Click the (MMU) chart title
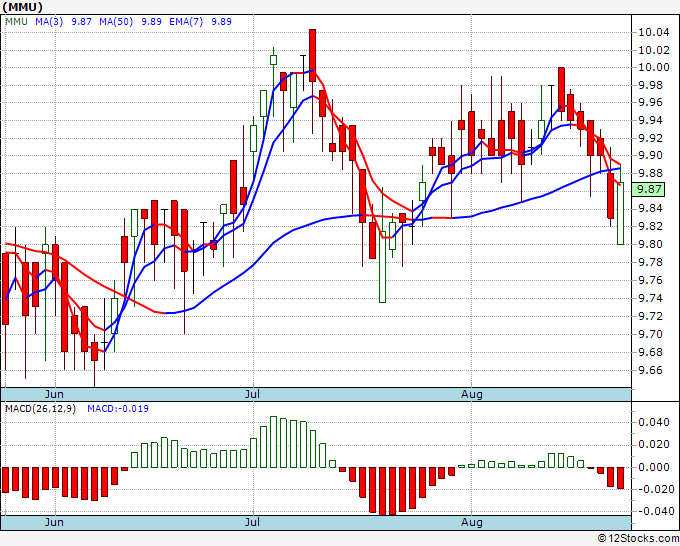The height and width of the screenshot is (546, 680). (x=23, y=7)
